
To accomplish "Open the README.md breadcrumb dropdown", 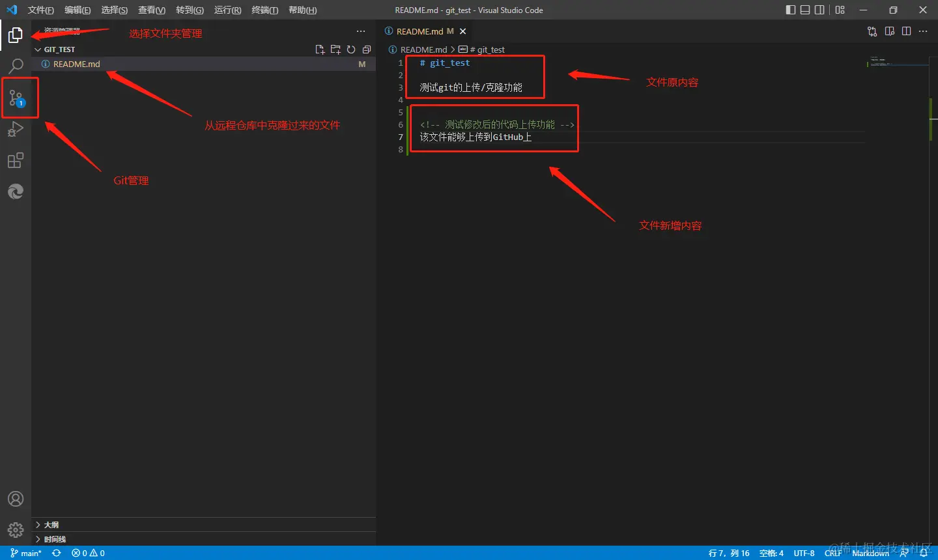I will point(418,49).
